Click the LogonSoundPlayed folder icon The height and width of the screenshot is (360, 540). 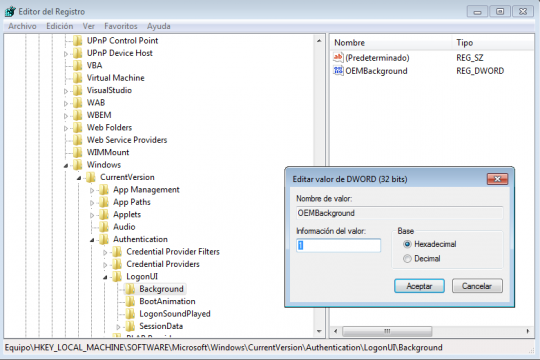pyautogui.click(x=130, y=313)
